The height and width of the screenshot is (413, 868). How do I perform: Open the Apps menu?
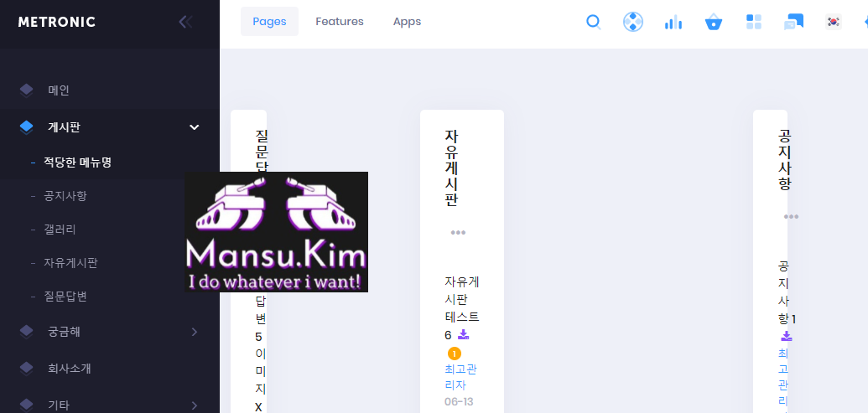coord(407,22)
